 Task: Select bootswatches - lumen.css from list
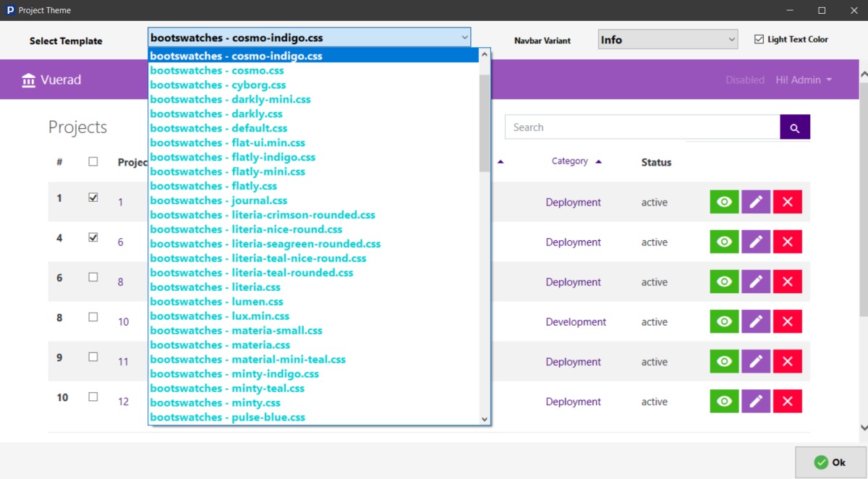point(313,302)
